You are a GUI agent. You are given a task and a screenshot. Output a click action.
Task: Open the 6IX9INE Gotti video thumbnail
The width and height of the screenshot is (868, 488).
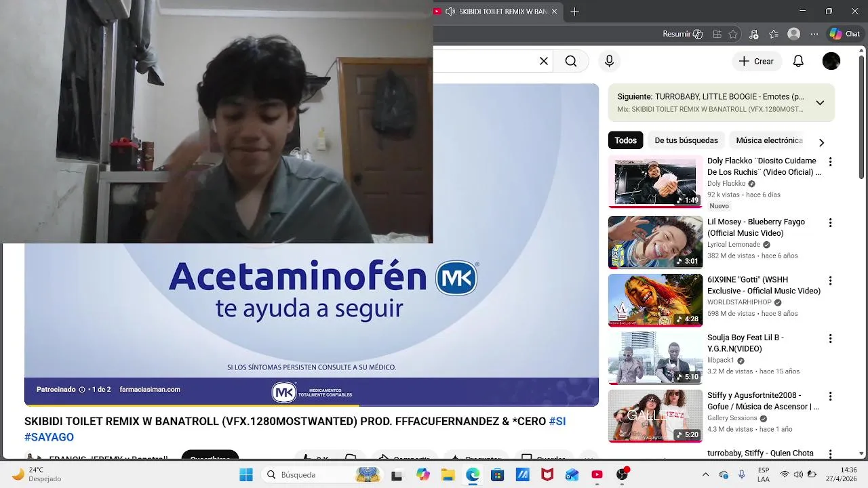655,300
